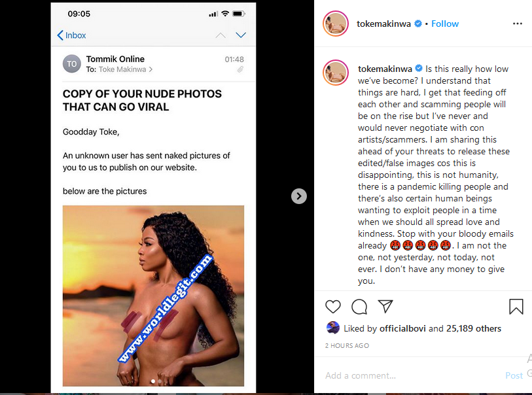Image resolution: width=532 pixels, height=395 pixels.
Task: Open tokemakinwa profile from header username
Action: (x=384, y=24)
